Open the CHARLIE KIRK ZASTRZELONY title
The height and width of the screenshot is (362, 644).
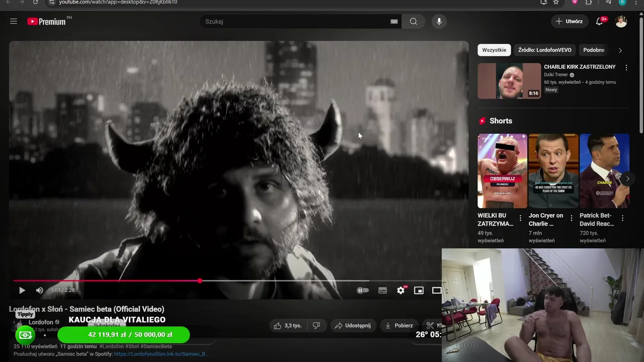tap(580, 66)
